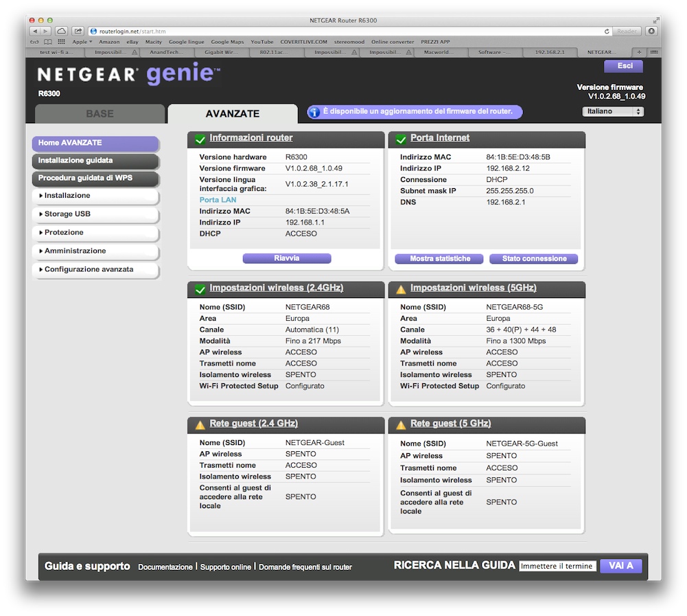The width and height of the screenshot is (687, 616).
Task: Switch to the 'test wi-fi a...' browser tab
Action: click(x=56, y=52)
